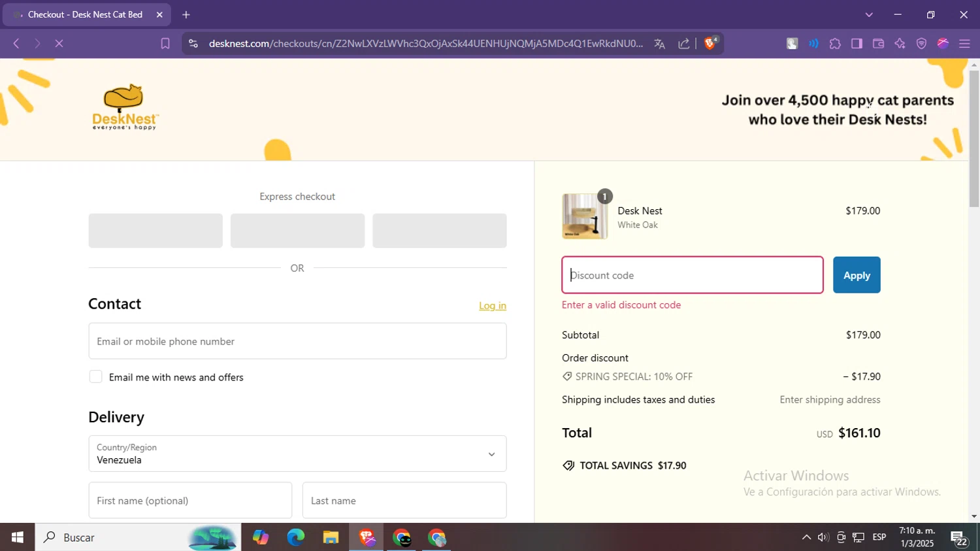View site information icon beside the URL

pyautogui.click(x=193, y=44)
